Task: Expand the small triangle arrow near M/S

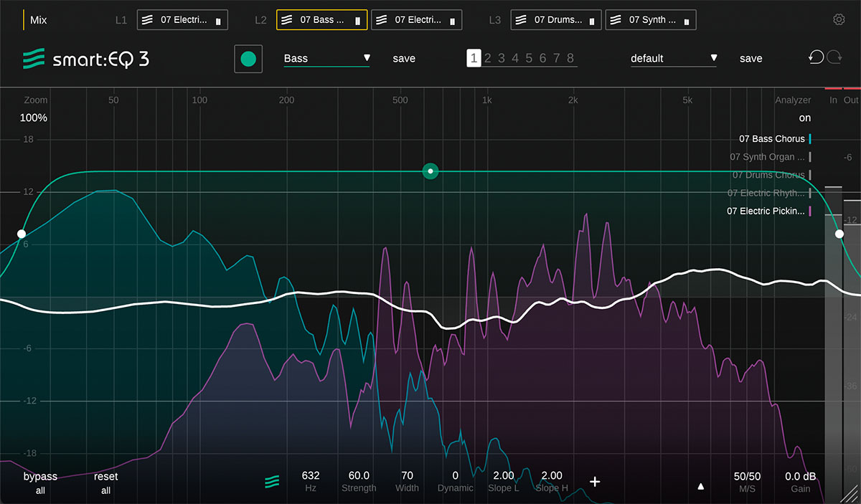Action: [x=701, y=486]
